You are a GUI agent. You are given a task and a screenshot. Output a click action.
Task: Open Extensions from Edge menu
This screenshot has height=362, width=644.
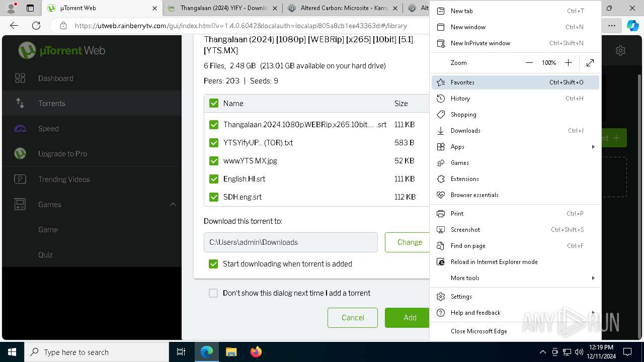pyautogui.click(x=515, y=178)
